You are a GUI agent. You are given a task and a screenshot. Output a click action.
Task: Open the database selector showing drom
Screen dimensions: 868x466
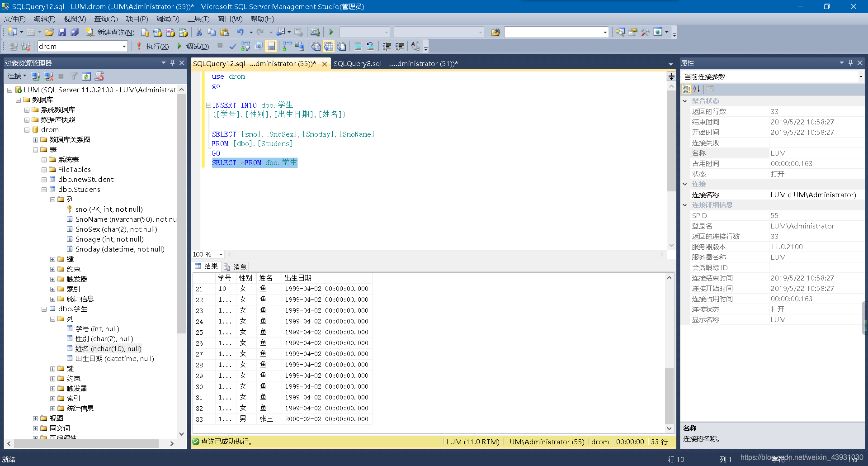point(82,46)
